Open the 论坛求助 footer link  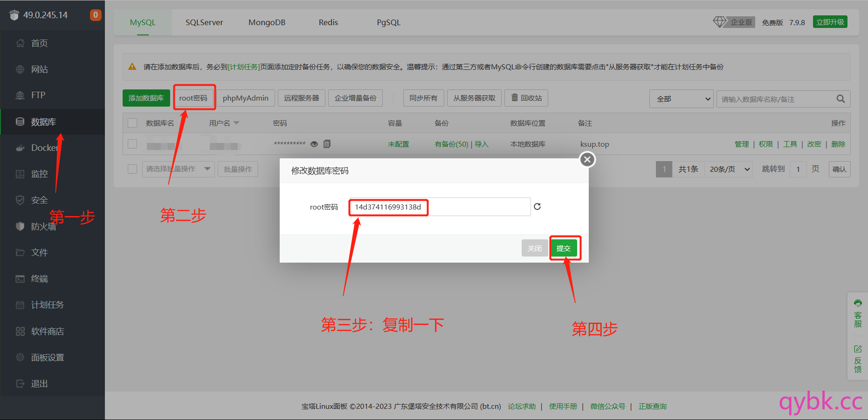coord(522,406)
